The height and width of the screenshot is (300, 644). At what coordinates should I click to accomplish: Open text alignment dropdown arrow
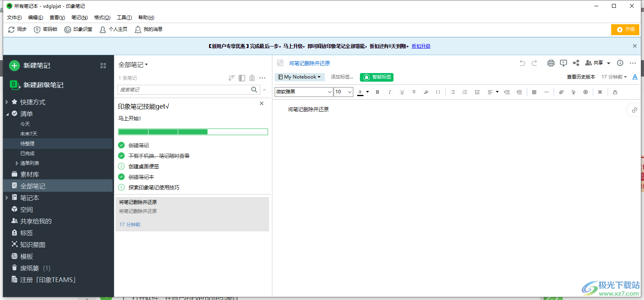(x=497, y=92)
